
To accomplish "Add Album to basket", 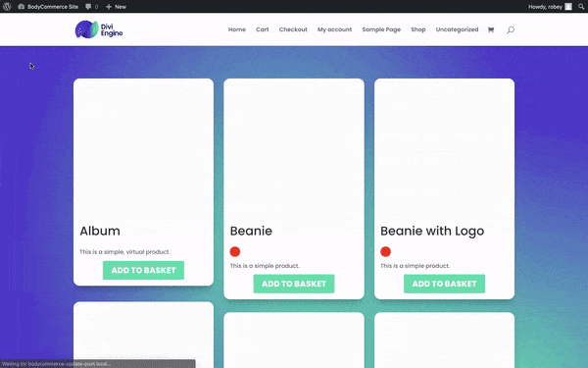I will pos(143,270).
